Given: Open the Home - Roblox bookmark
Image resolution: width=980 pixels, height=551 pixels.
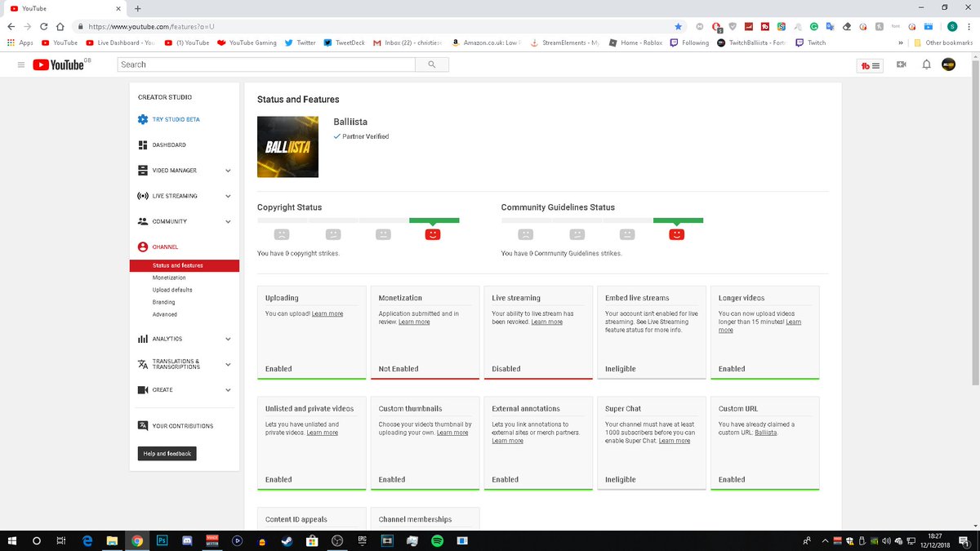Looking at the screenshot, I should pos(635,42).
